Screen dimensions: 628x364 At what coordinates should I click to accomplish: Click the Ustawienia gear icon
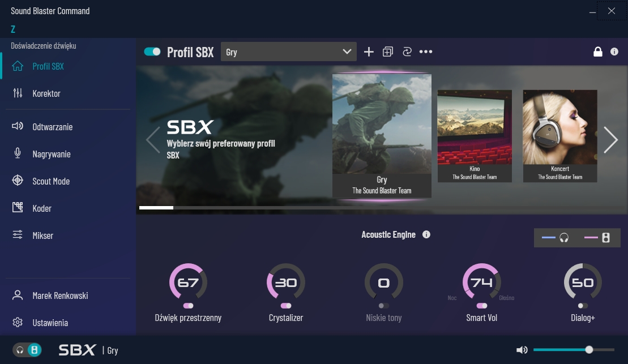[18, 322]
